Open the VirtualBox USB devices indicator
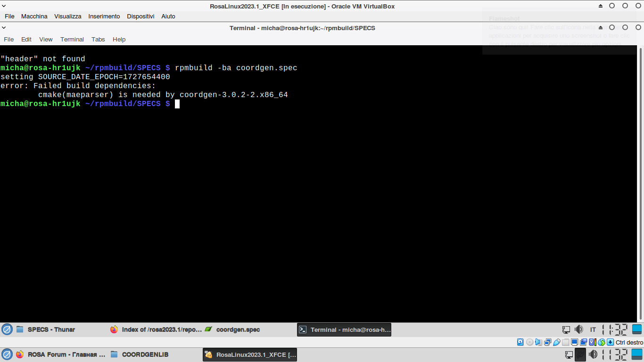Viewport: 644px width, 362px height. [556, 342]
